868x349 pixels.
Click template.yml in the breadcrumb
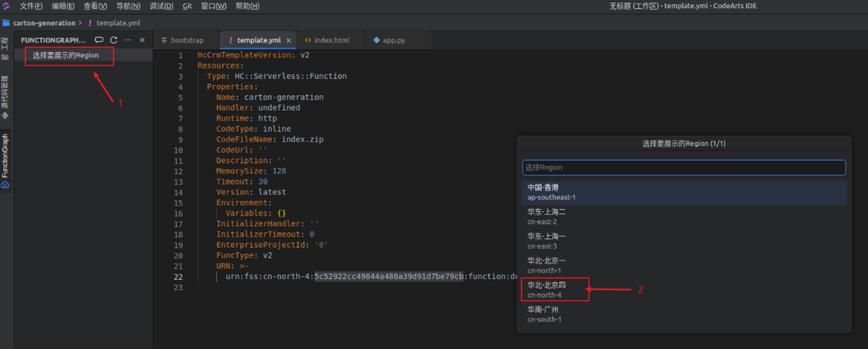[118, 23]
